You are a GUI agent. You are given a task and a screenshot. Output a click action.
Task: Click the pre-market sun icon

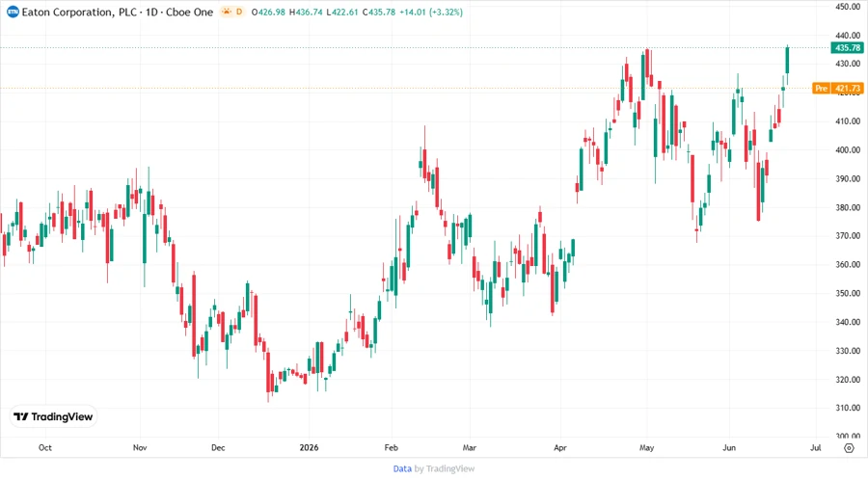point(226,12)
